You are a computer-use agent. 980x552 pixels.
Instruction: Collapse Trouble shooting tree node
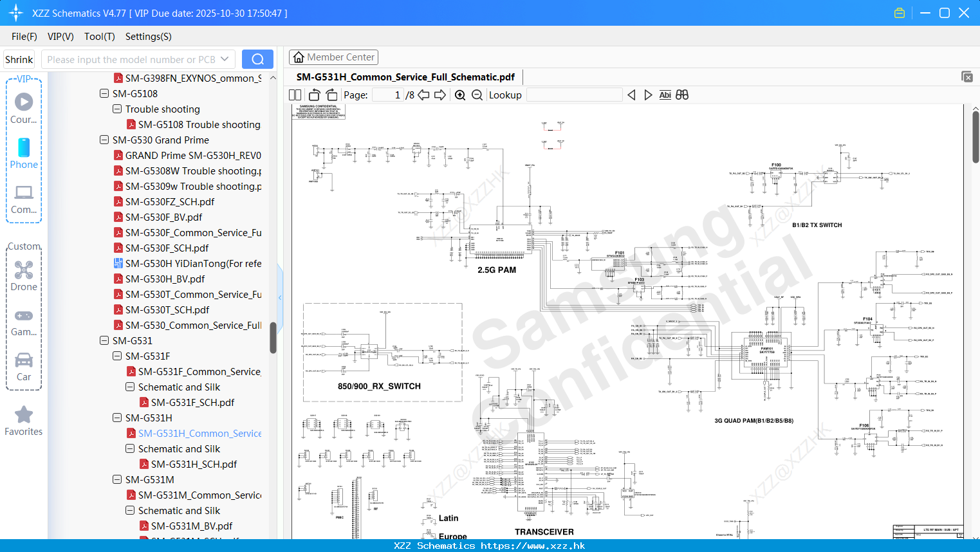pyautogui.click(x=117, y=109)
